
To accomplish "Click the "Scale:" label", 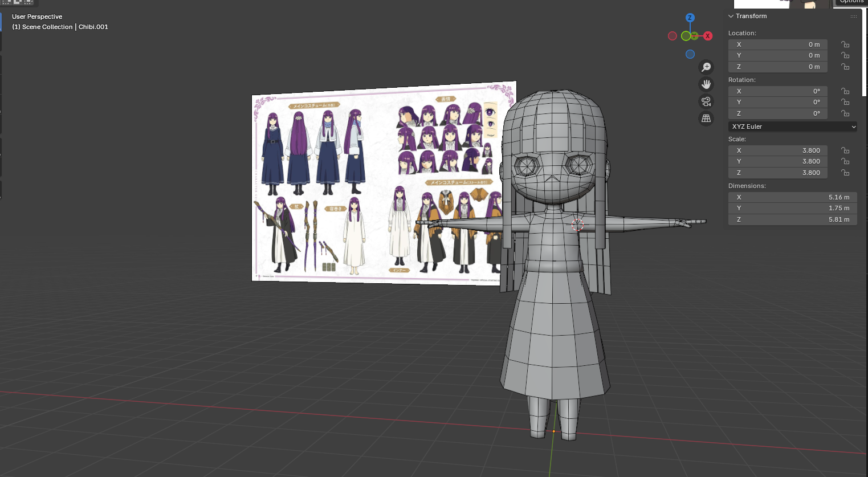I will 737,139.
